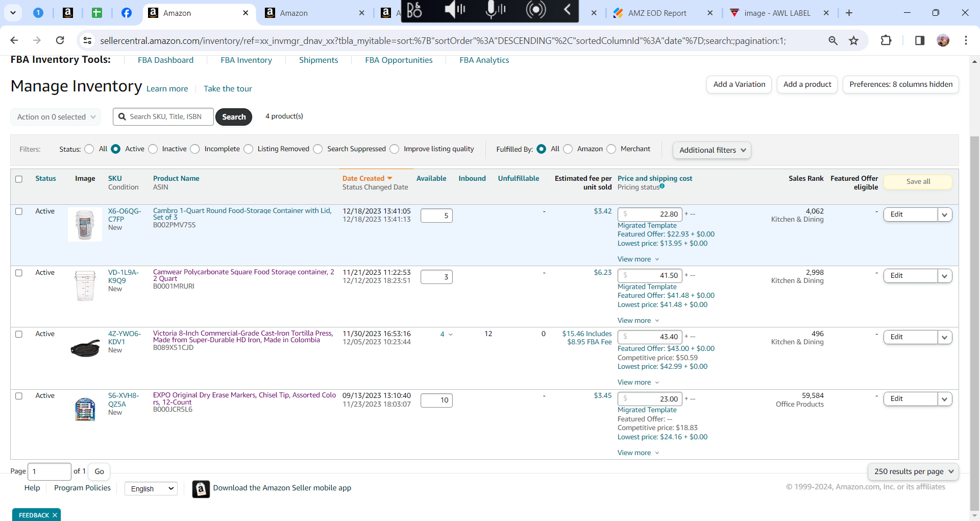Viewport: 980px width, 521px height.
Task: Click the pinned green plus tab icon
Action: pos(97,13)
